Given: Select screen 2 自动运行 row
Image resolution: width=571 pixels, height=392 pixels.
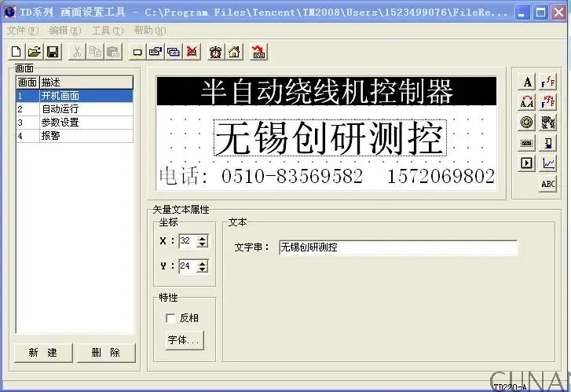Looking at the screenshot, I should [75, 109].
